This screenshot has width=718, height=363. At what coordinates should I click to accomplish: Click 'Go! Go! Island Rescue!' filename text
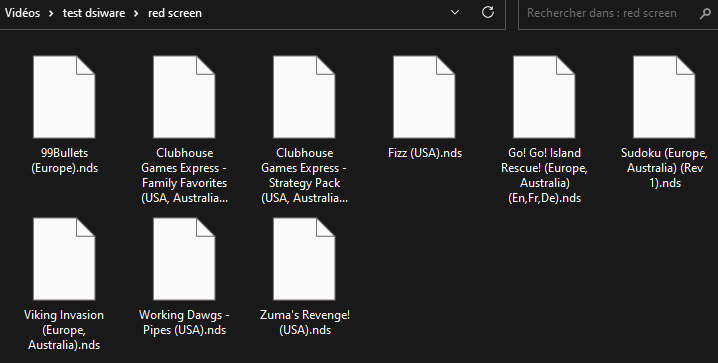point(544,175)
